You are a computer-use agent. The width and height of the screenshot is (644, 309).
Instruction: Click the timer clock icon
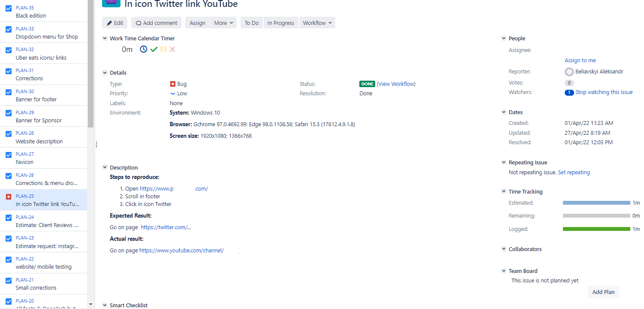click(144, 49)
